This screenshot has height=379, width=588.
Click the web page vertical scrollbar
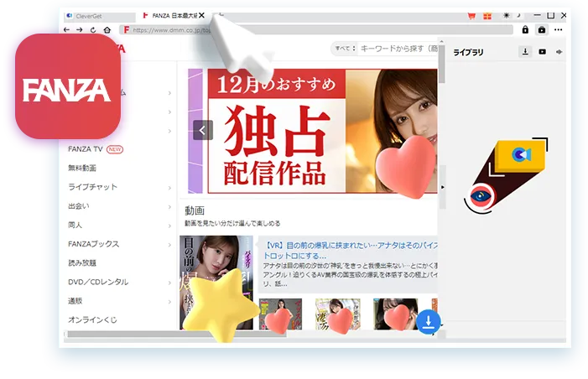coord(442,65)
